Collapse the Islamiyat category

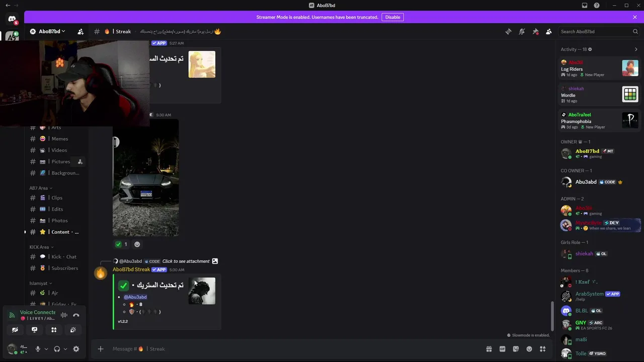click(41, 283)
